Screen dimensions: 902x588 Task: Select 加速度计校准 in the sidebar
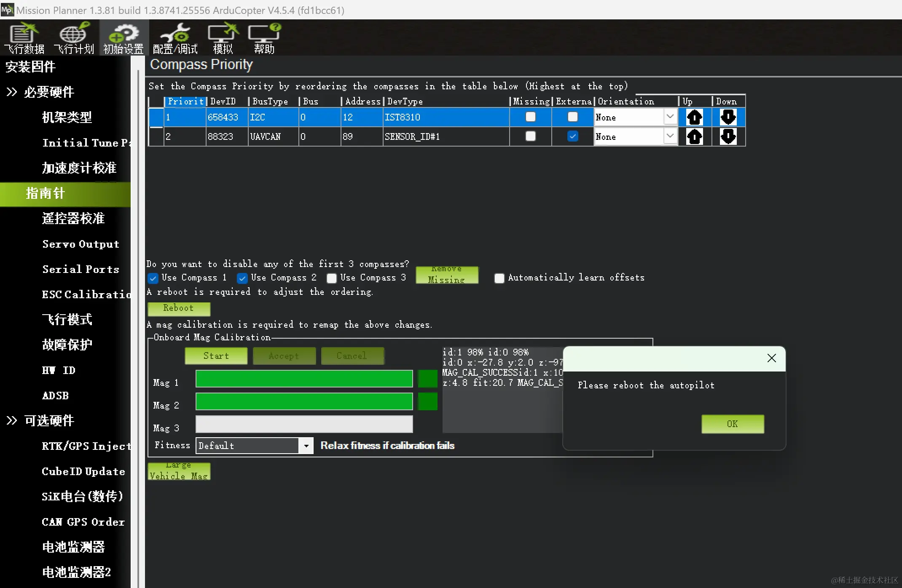pyautogui.click(x=79, y=168)
